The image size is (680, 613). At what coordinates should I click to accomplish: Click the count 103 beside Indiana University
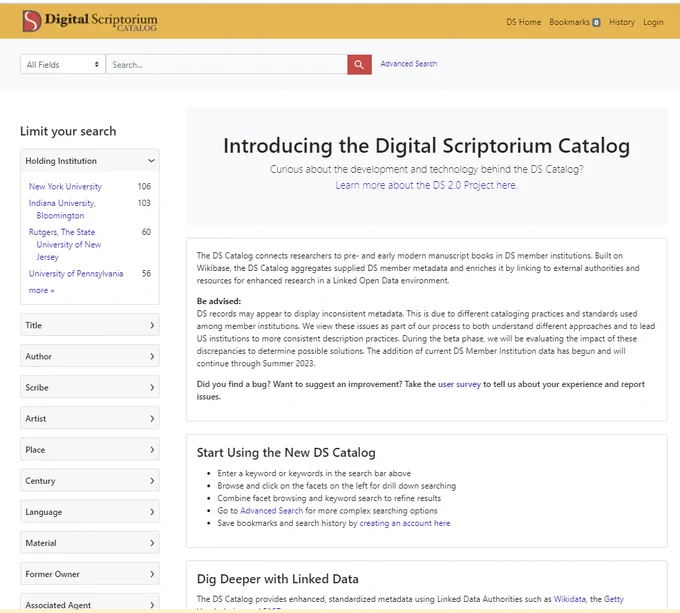(x=144, y=203)
